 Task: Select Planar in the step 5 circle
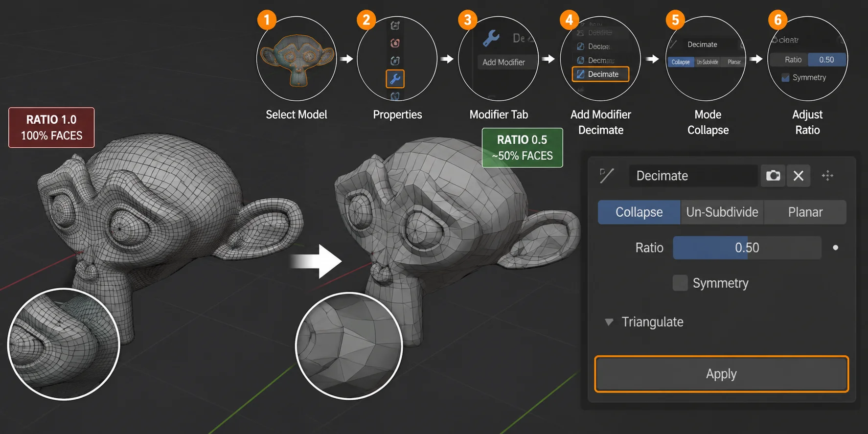(734, 62)
